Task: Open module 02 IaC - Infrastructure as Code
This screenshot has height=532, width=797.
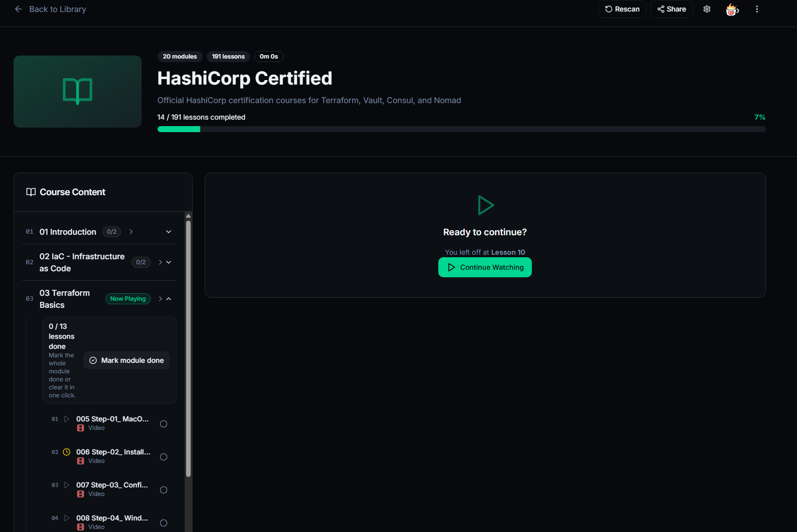Action: click(x=82, y=262)
